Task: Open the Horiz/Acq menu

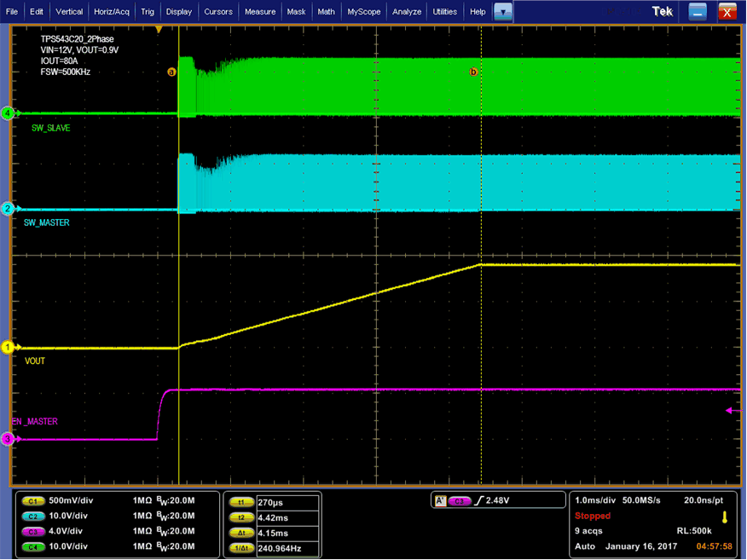Action: click(x=111, y=12)
